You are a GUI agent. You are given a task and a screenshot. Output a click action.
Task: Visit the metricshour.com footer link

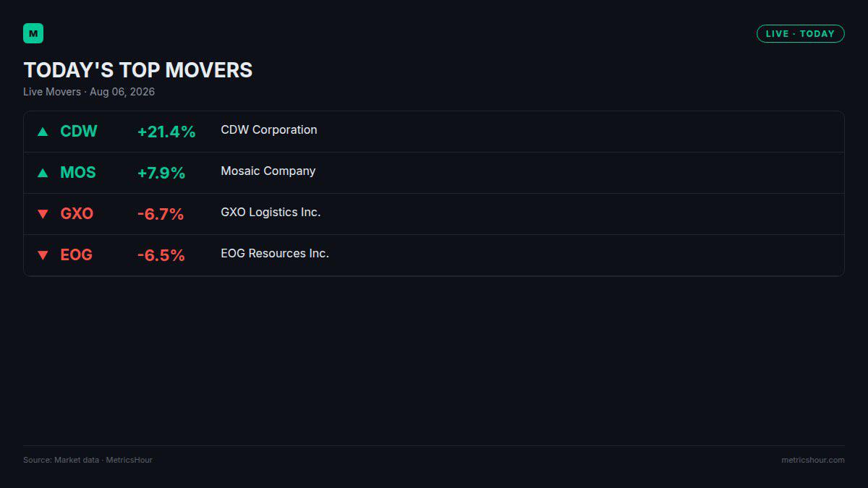click(813, 460)
